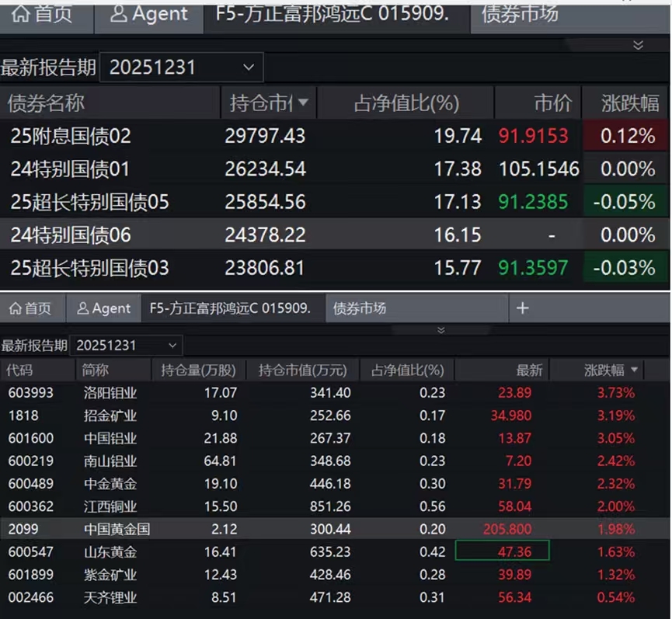Click the 3.73% change value

click(x=616, y=392)
